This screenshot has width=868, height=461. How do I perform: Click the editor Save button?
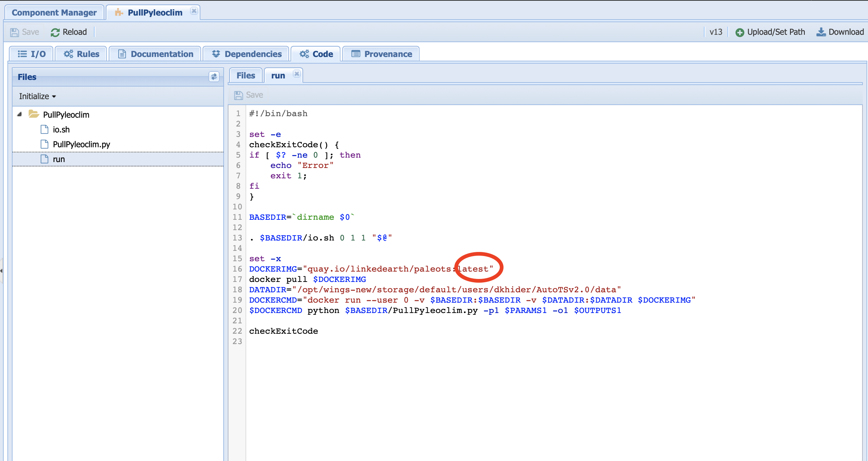click(248, 95)
